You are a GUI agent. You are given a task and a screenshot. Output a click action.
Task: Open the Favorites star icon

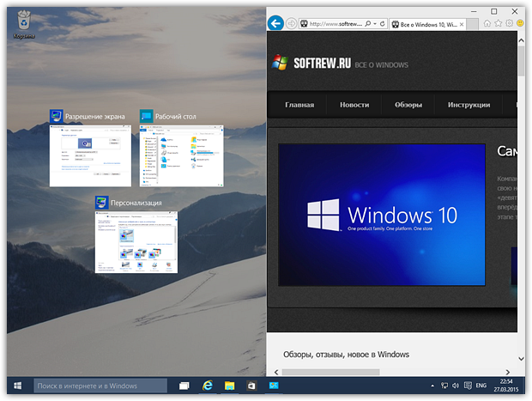pos(498,23)
